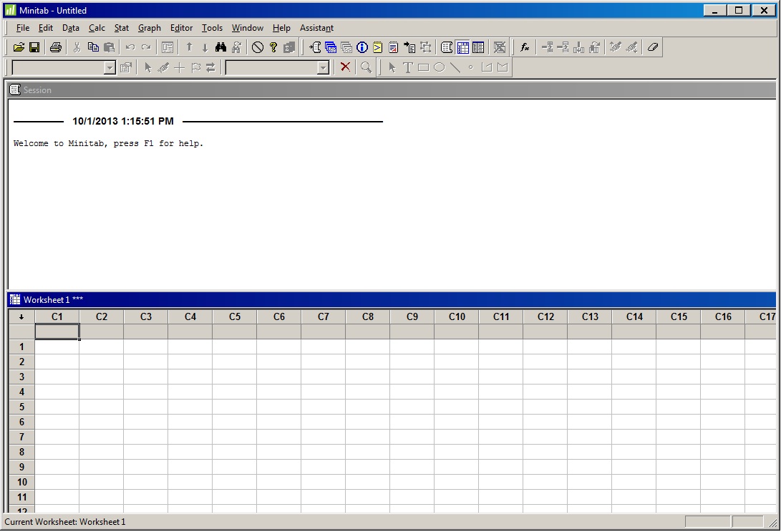Select row 3 header in the worksheet

(x=21, y=377)
